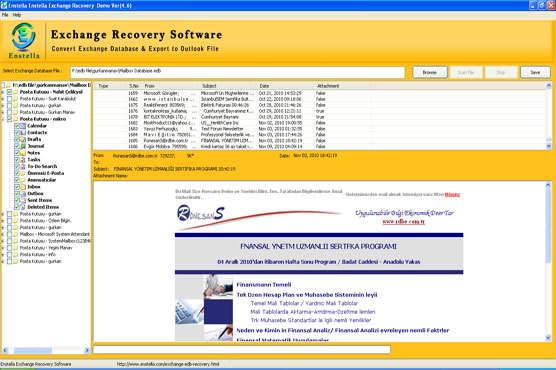Click the folder icon of the SystemMailbox entry
This screenshot has height=370, width=556.
click(x=16, y=241)
